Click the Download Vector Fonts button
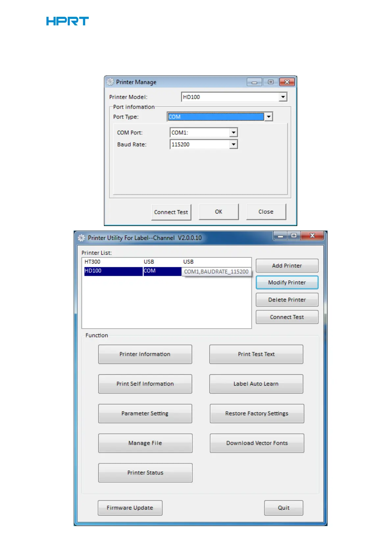This screenshot has height=554, width=392. point(257,443)
